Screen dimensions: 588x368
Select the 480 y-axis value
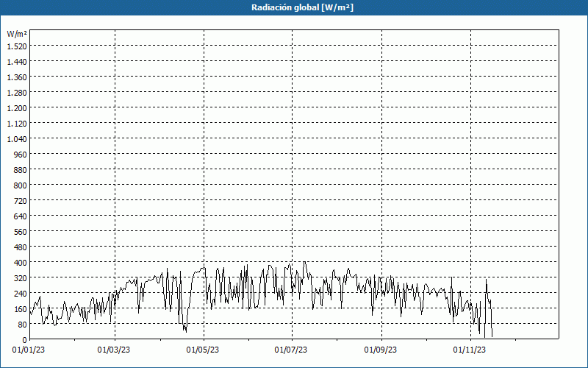(x=21, y=247)
